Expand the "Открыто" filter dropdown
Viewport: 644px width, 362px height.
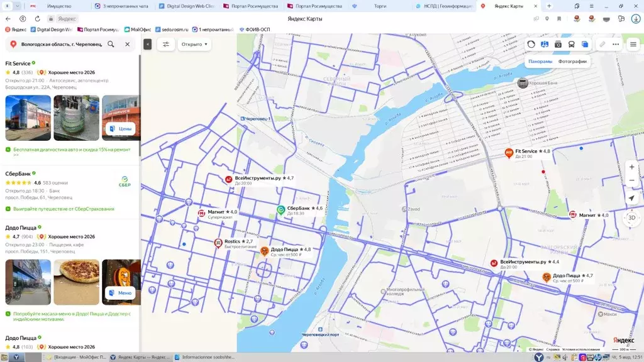coord(194,45)
